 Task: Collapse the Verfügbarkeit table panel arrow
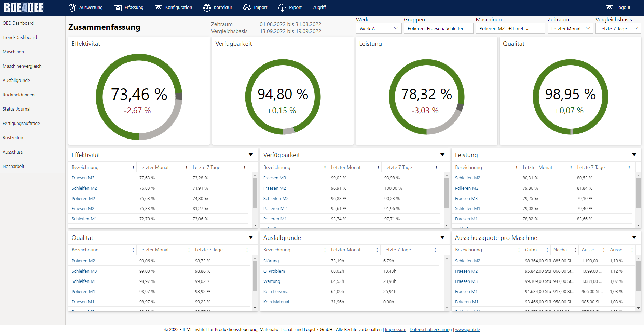[x=442, y=155]
